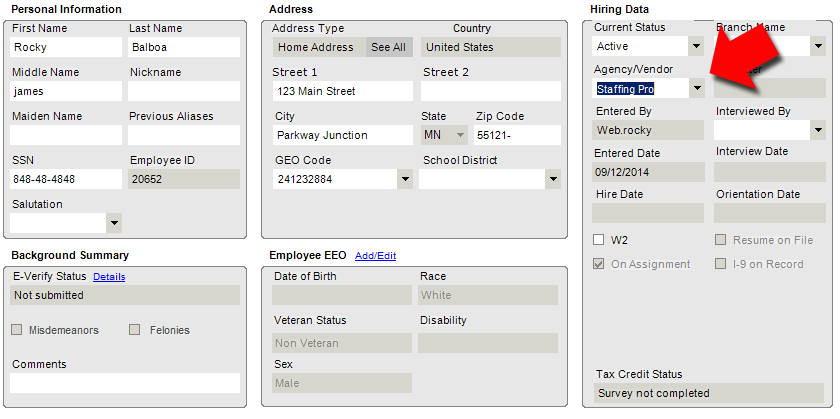
Task: Open the Agency/Vendor dropdown arrow
Action: (696, 88)
